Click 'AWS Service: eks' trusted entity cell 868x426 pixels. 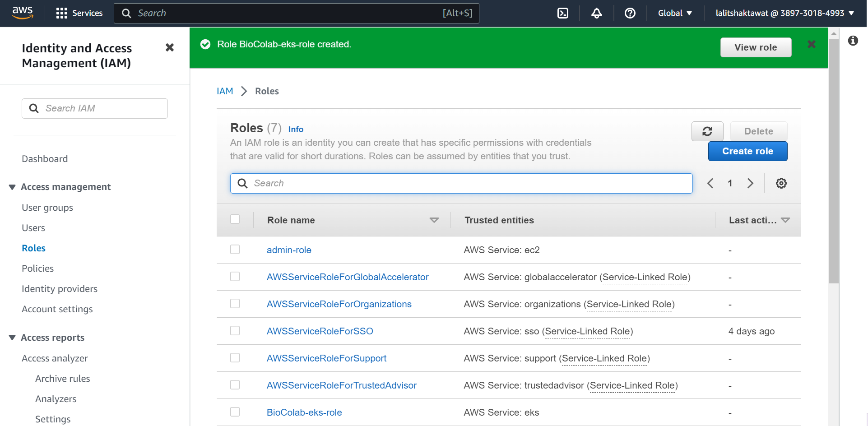(501, 412)
